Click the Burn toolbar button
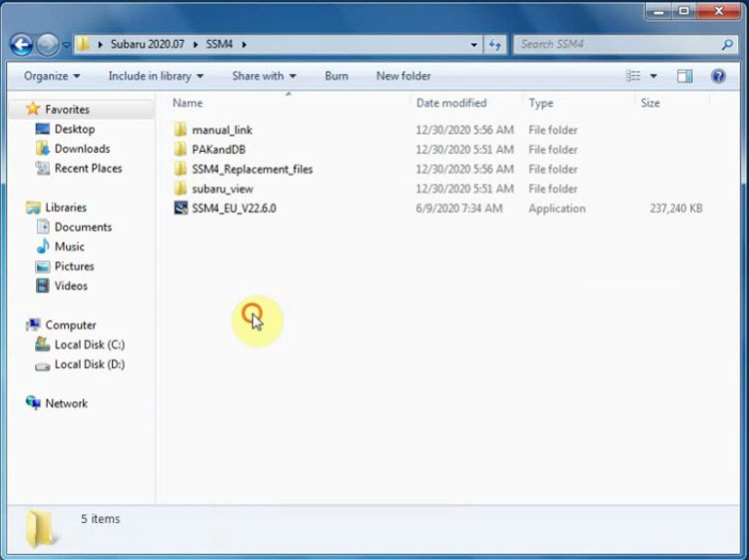 pos(337,76)
